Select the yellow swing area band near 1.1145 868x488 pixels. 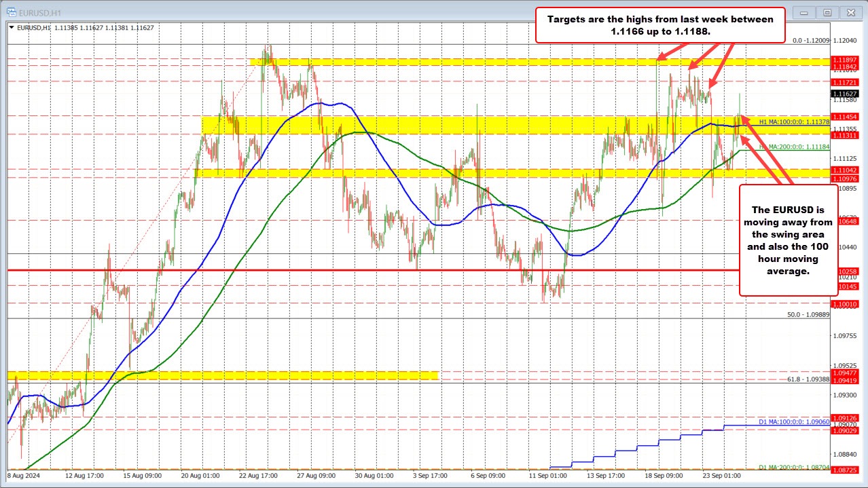click(x=475, y=126)
